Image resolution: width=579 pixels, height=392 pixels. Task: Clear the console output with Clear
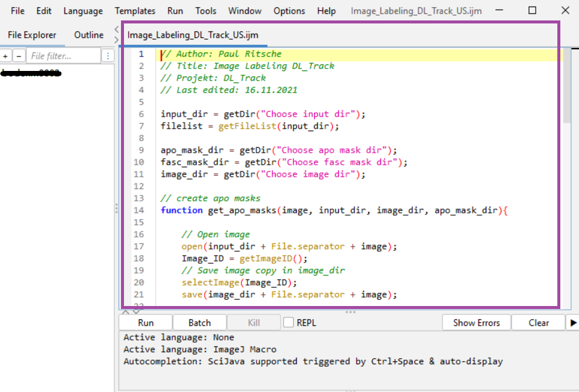pyautogui.click(x=538, y=323)
